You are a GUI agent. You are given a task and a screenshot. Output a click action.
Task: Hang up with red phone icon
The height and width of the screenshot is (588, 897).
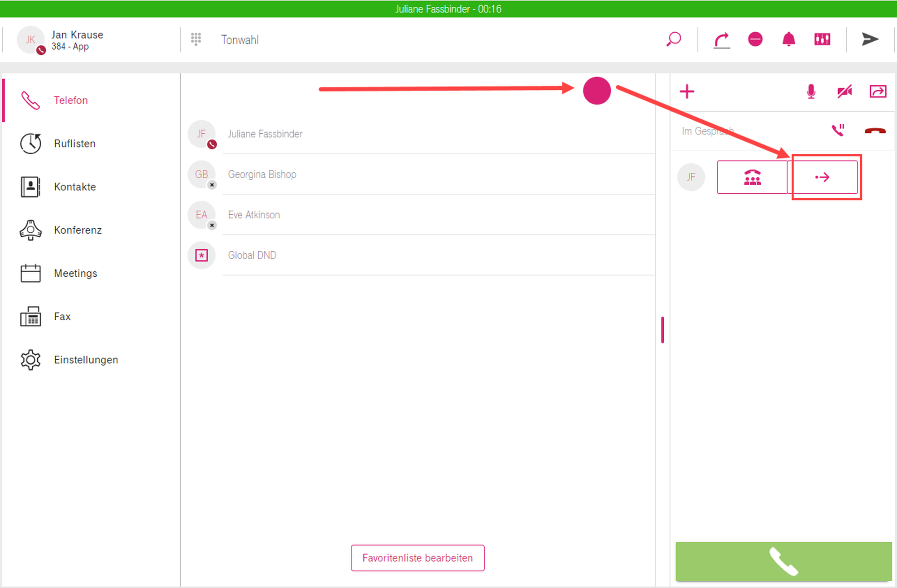pos(875,131)
